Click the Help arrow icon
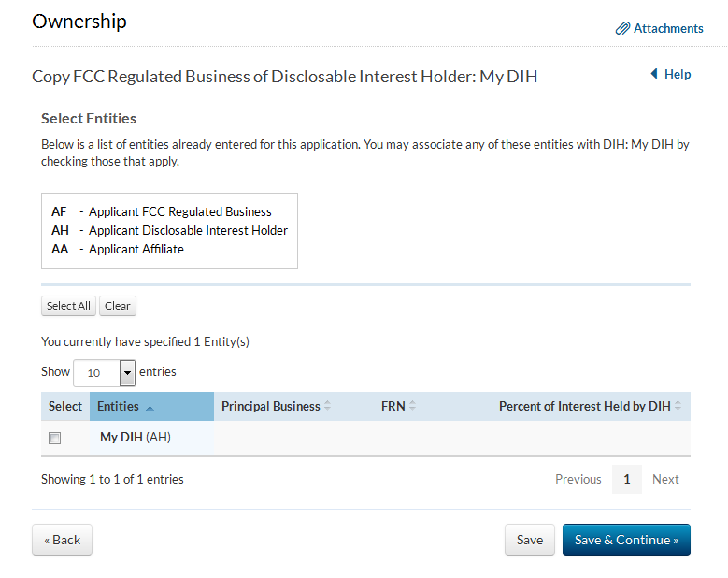The width and height of the screenshot is (728, 578). click(654, 74)
